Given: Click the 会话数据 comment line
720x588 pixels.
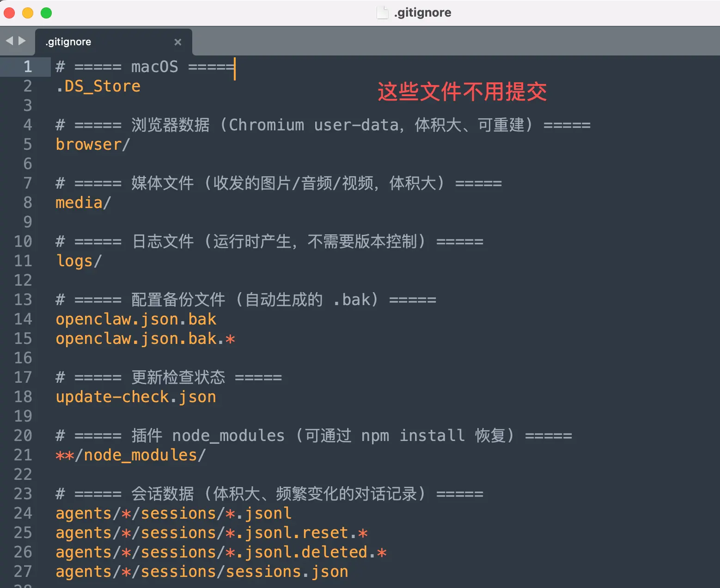Looking at the screenshot, I should [x=269, y=494].
